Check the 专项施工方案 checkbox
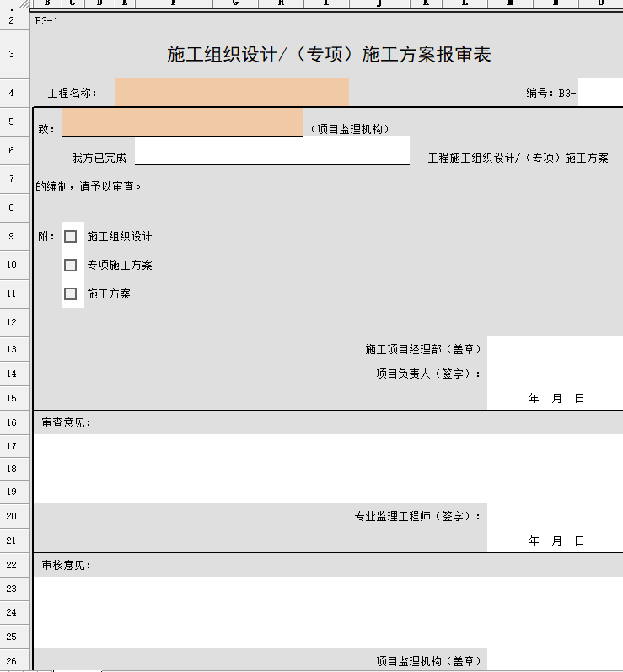The height and width of the screenshot is (672, 623). coord(70,266)
